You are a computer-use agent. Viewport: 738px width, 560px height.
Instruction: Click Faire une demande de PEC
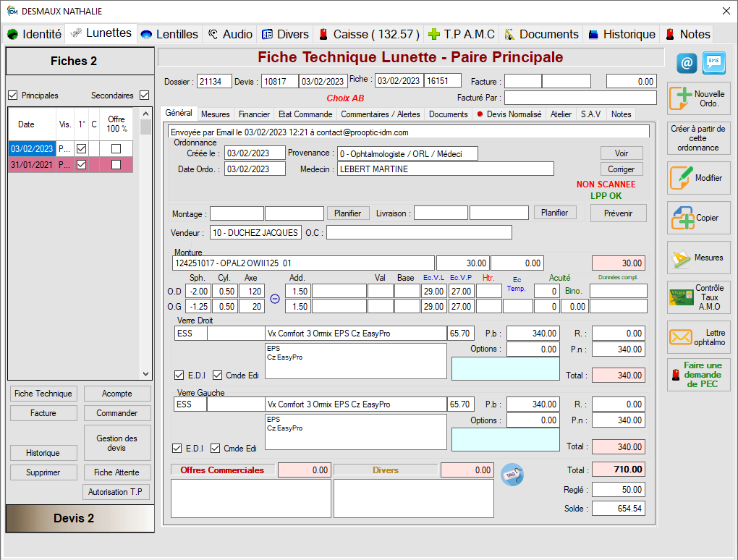tap(698, 375)
